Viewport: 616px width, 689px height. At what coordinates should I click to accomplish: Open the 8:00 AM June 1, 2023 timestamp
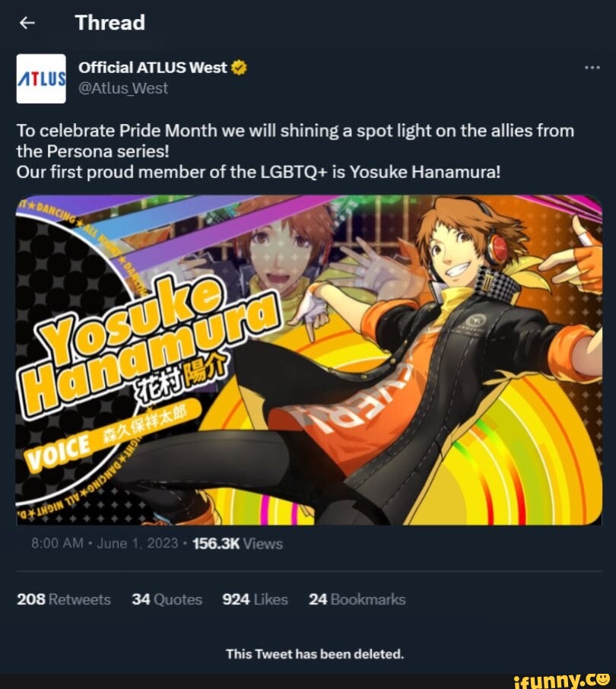[x=105, y=544]
